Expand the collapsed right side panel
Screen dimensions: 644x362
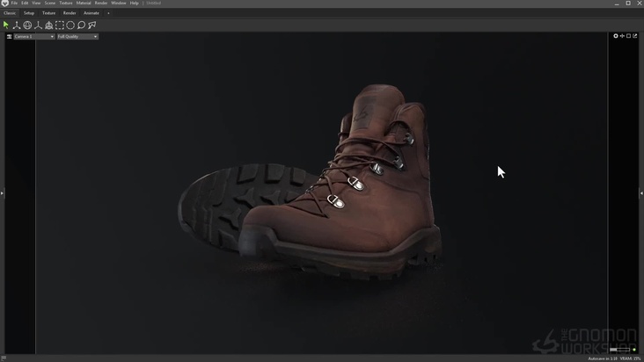tap(641, 192)
